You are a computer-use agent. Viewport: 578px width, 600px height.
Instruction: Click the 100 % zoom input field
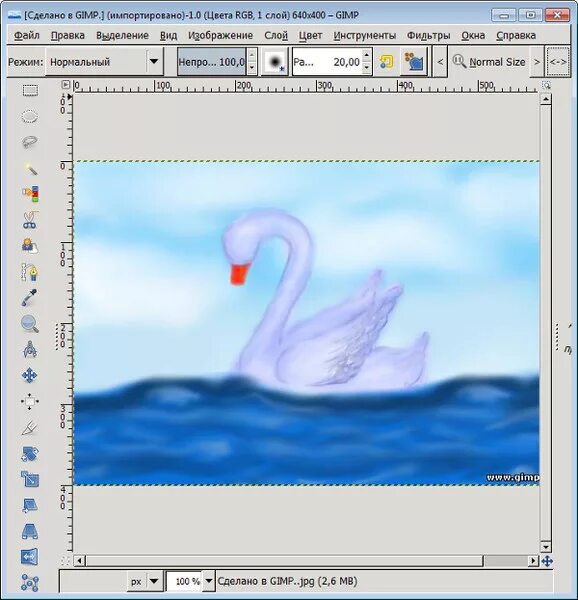tap(184, 581)
